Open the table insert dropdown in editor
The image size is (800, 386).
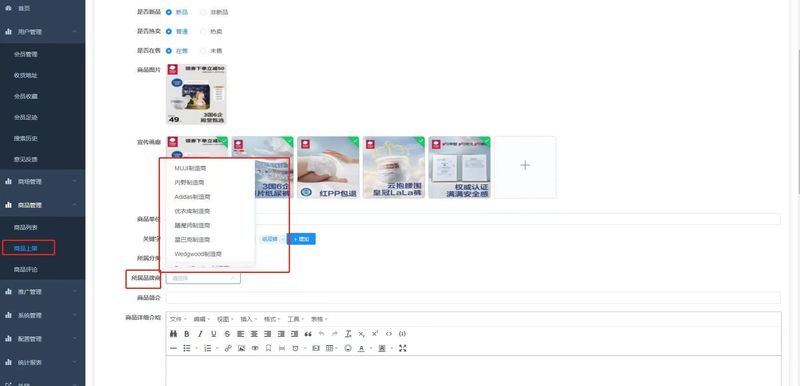[331, 348]
